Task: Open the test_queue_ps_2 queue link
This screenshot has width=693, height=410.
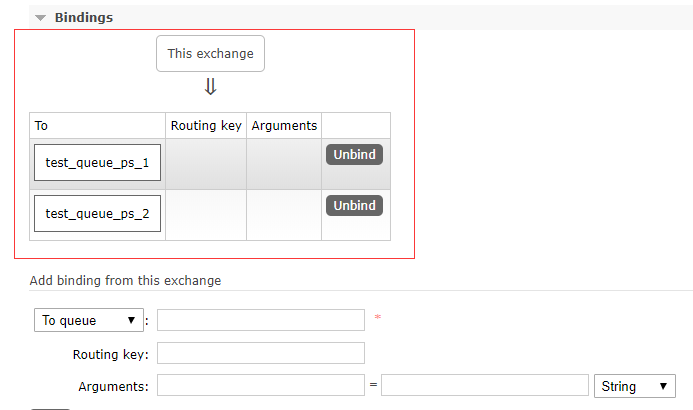Action: pos(97,213)
